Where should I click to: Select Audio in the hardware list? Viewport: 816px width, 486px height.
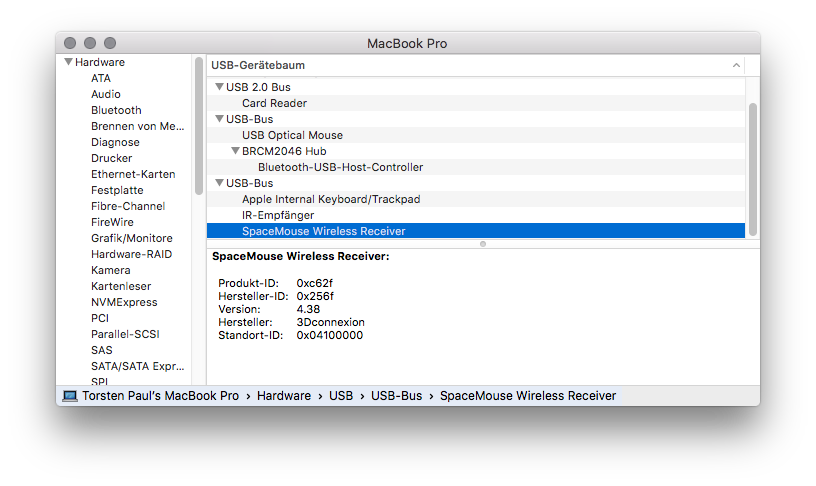(105, 94)
